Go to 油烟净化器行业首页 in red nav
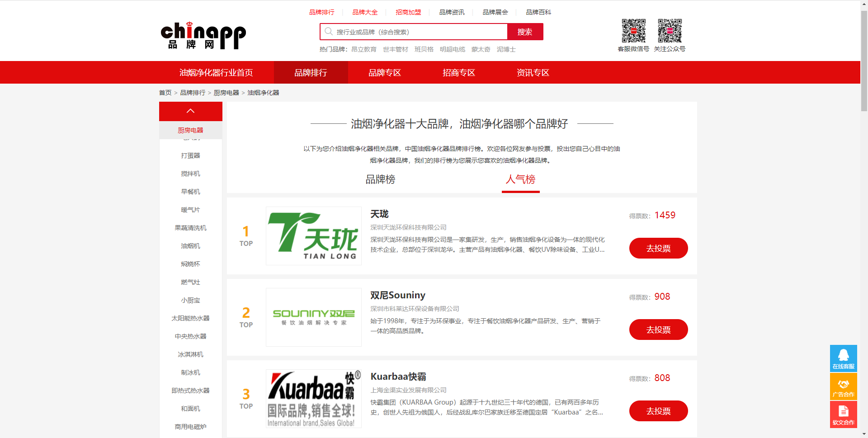This screenshot has height=438, width=868. point(216,73)
